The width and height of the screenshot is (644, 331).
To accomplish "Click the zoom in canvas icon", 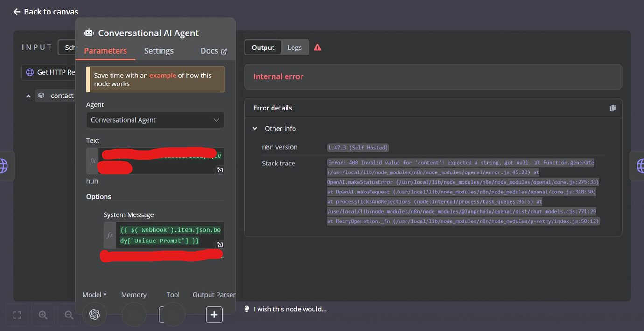I will pyautogui.click(x=42, y=315).
